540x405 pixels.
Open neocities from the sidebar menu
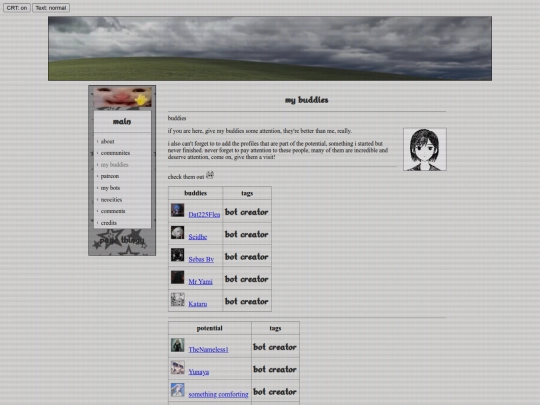click(x=111, y=199)
